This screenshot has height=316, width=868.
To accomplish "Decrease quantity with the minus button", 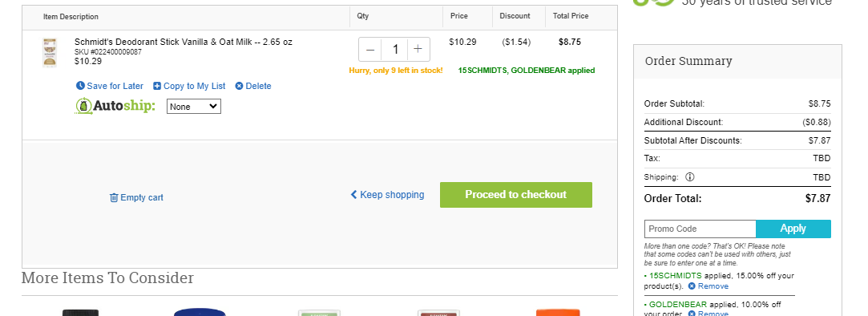I will (370, 50).
